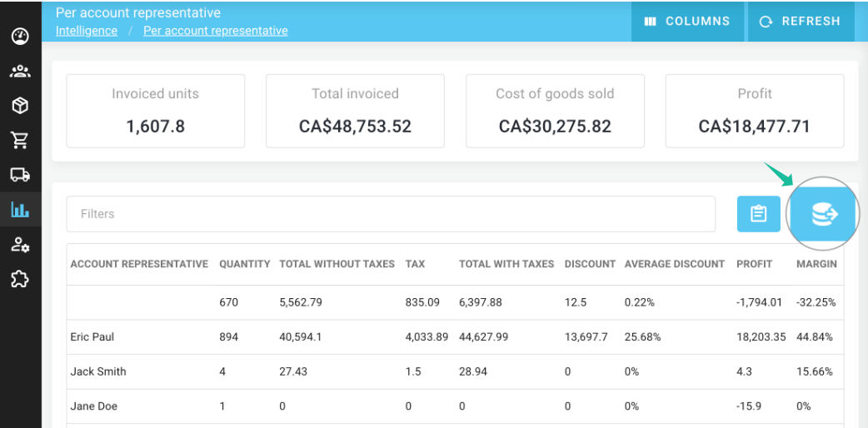Open the dashboard gauge icon in sidebar
The image size is (868, 428).
(20, 37)
